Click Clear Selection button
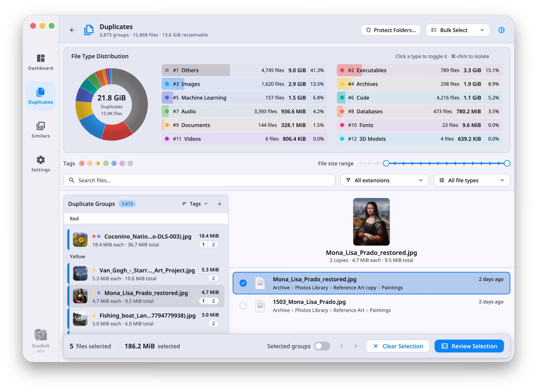537x392 pixels. 398,346
